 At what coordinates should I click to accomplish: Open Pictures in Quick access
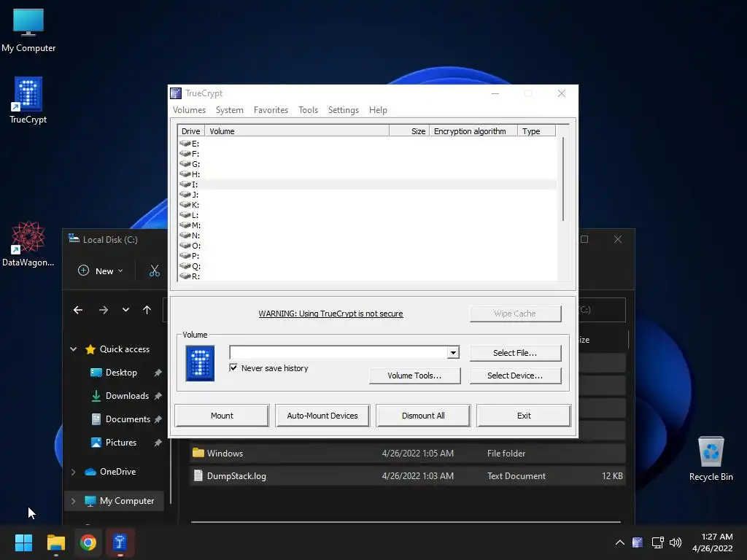[x=120, y=443]
